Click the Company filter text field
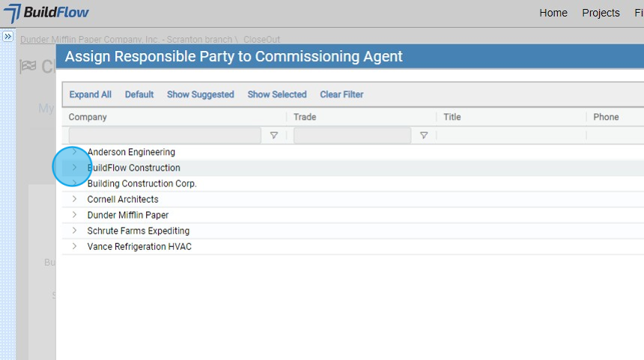The height and width of the screenshot is (360, 644). pos(165,135)
